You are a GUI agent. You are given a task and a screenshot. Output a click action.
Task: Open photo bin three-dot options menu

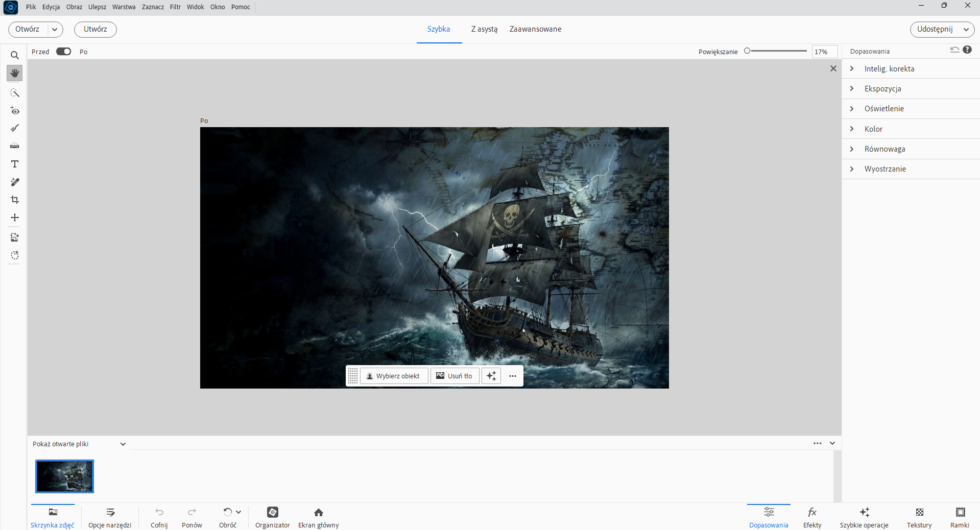point(818,443)
